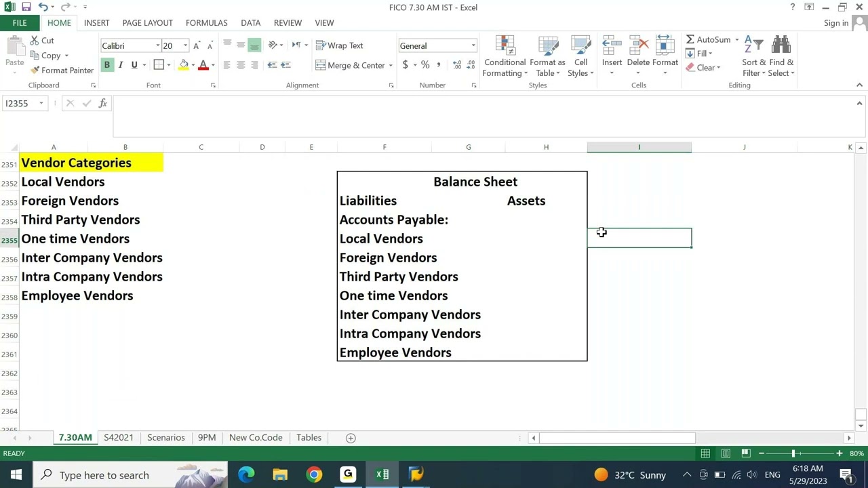Image resolution: width=868 pixels, height=488 pixels.
Task: Apply comma style format
Action: 439,65
